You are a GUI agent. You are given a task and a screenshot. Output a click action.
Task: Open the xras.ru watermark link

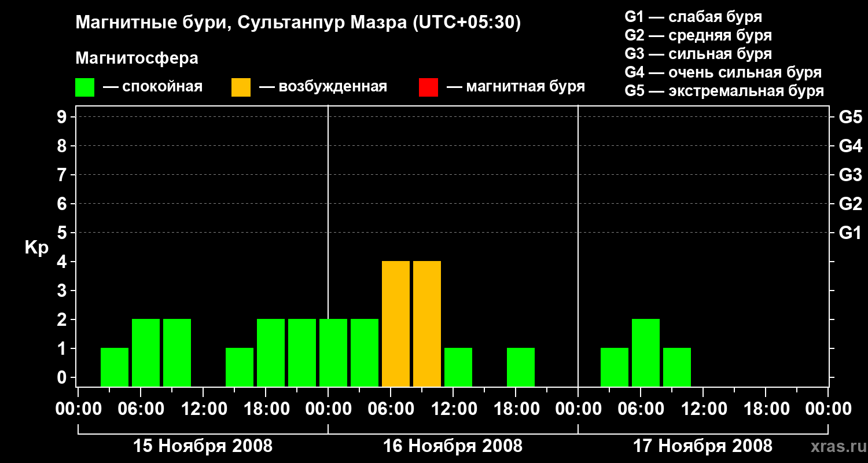835,446
